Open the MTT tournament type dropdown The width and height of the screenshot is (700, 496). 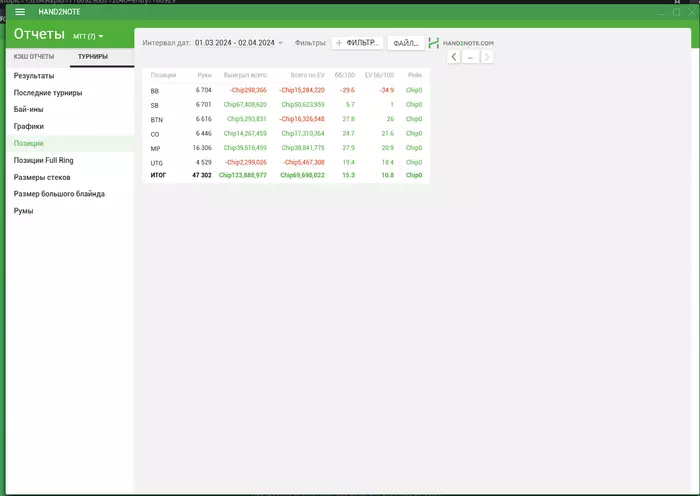pos(88,36)
